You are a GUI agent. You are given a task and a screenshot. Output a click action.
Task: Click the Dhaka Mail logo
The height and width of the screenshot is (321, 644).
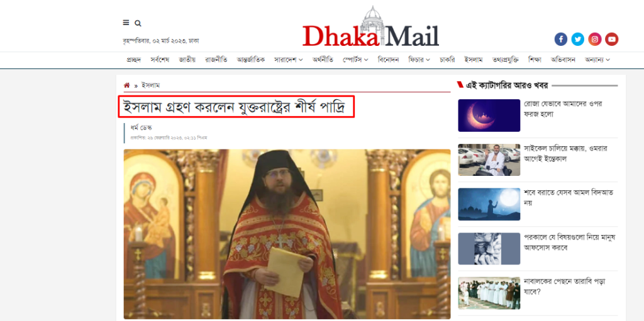click(x=370, y=28)
